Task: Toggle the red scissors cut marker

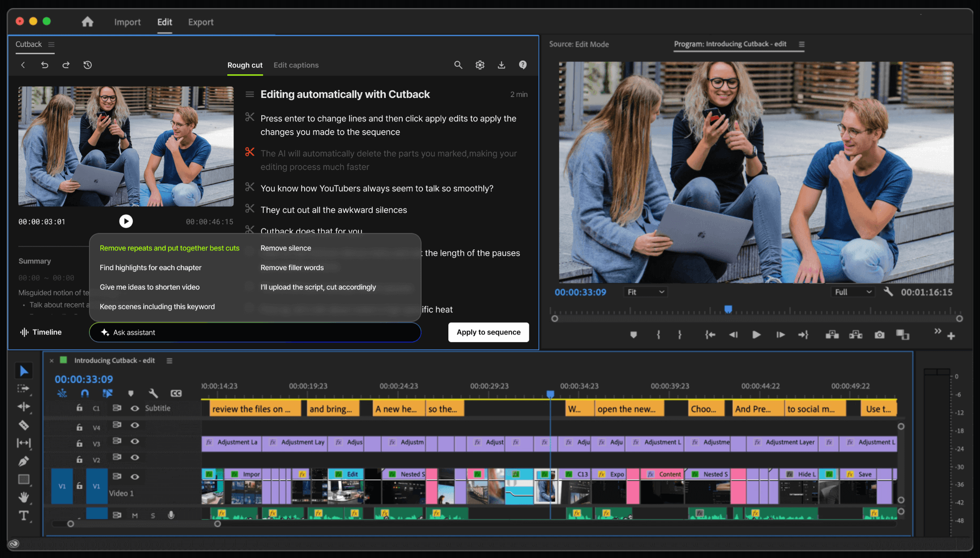Action: pos(250,152)
